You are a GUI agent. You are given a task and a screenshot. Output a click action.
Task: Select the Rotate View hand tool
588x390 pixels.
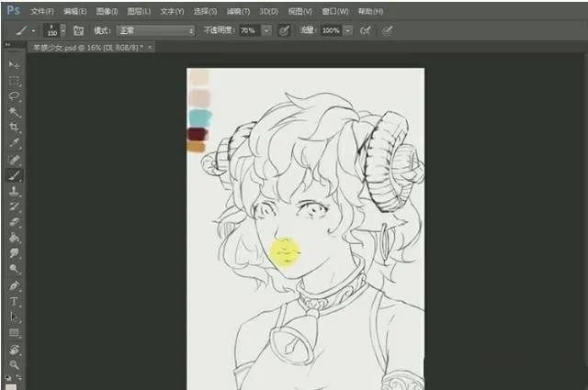point(14,350)
